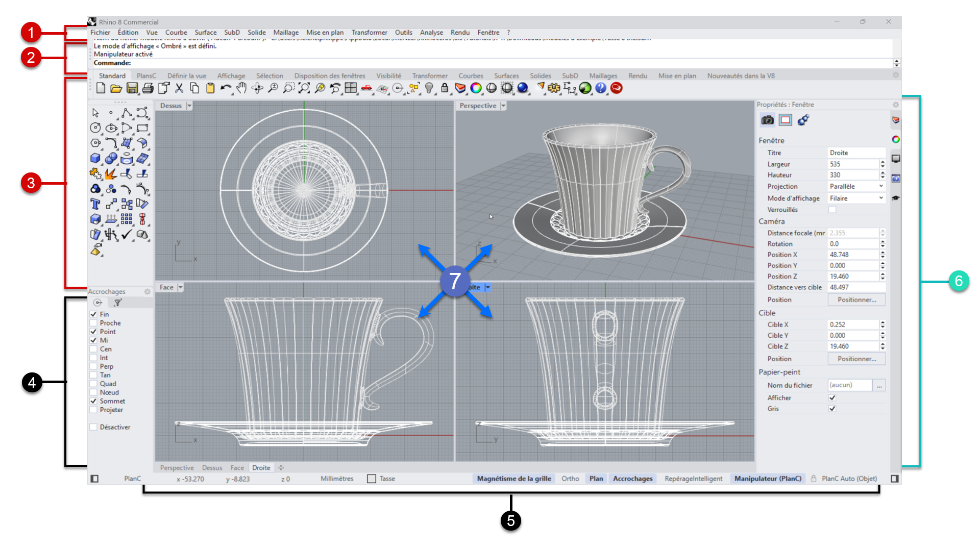
Task: Click the Undo arrow icon
Action: 225,88
